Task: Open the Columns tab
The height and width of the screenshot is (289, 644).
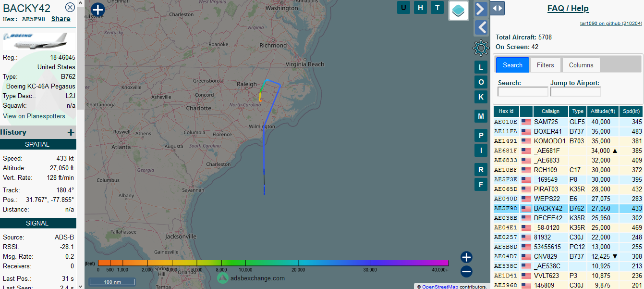Action: [x=581, y=65]
